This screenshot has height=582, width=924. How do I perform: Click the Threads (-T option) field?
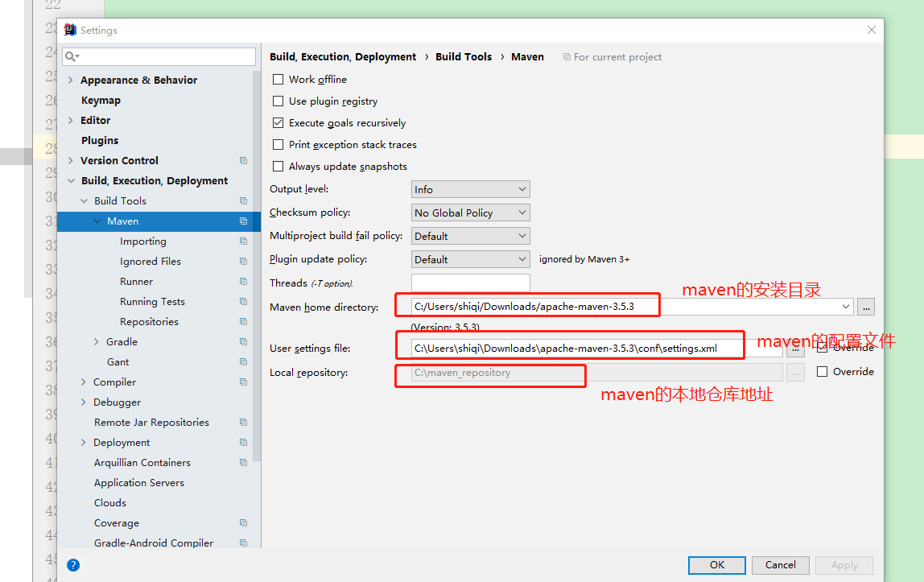[470, 283]
